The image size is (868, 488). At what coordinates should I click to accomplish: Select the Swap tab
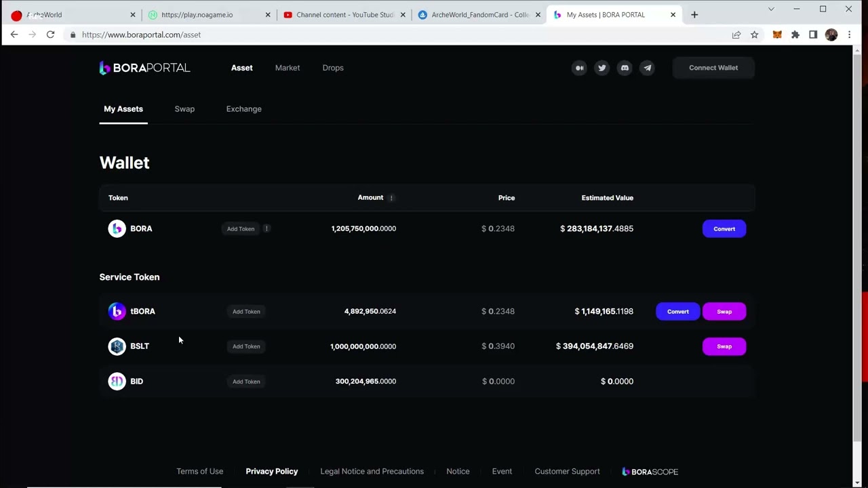[184, 109]
